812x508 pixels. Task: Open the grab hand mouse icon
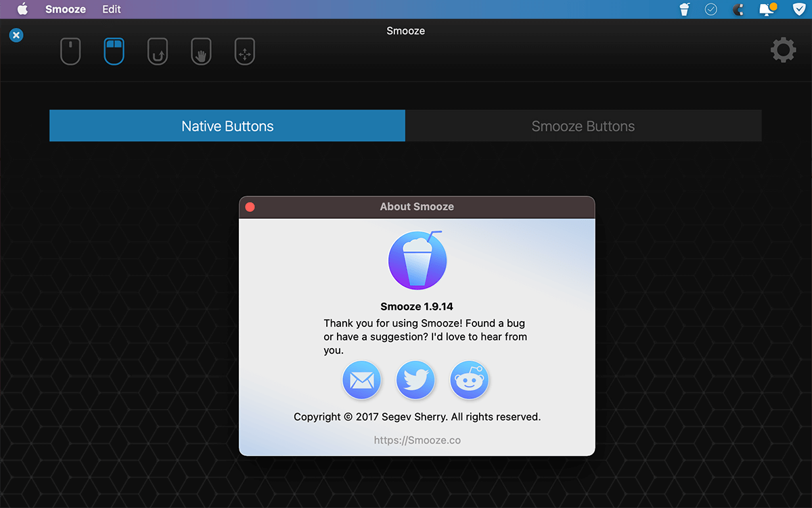[x=201, y=51]
